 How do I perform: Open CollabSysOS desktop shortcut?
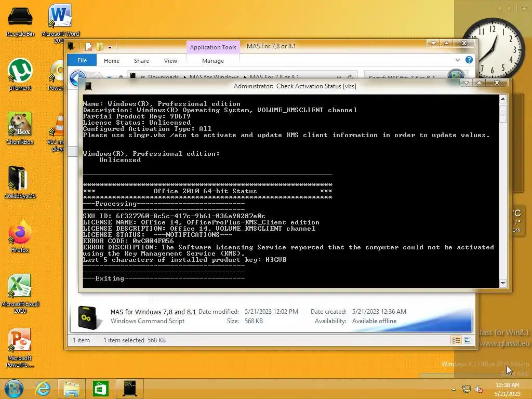pos(20,182)
